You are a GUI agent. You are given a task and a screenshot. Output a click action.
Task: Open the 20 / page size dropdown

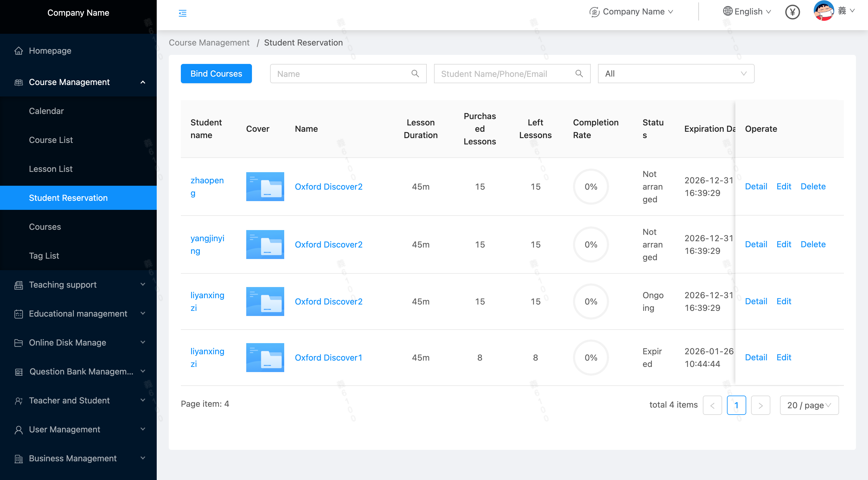pos(809,405)
